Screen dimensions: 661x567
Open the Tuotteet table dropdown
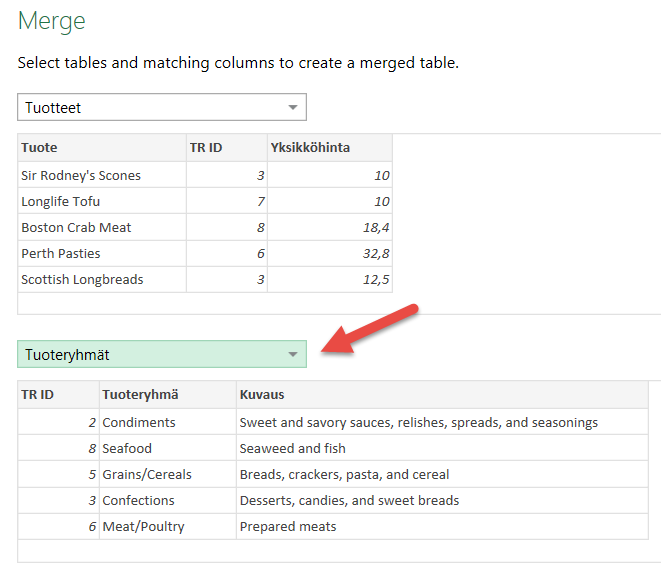tap(292, 107)
